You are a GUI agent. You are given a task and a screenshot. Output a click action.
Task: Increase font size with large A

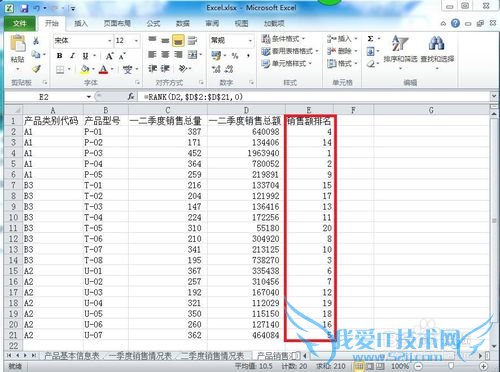109,56
